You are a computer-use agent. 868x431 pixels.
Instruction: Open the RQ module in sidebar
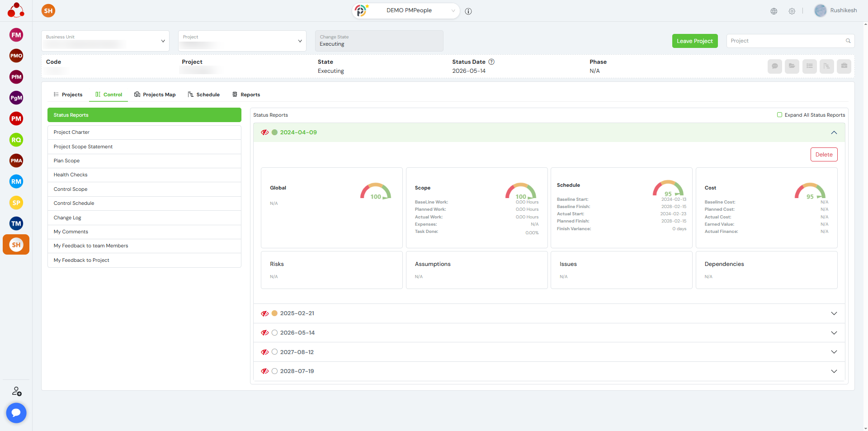coord(16,140)
